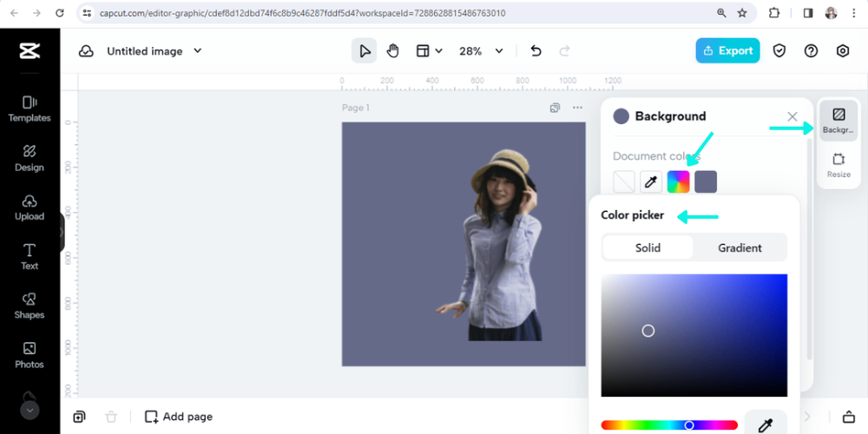The image size is (868, 434).
Task: Duplicate Page 1 using the copy icon
Action: [x=555, y=108]
